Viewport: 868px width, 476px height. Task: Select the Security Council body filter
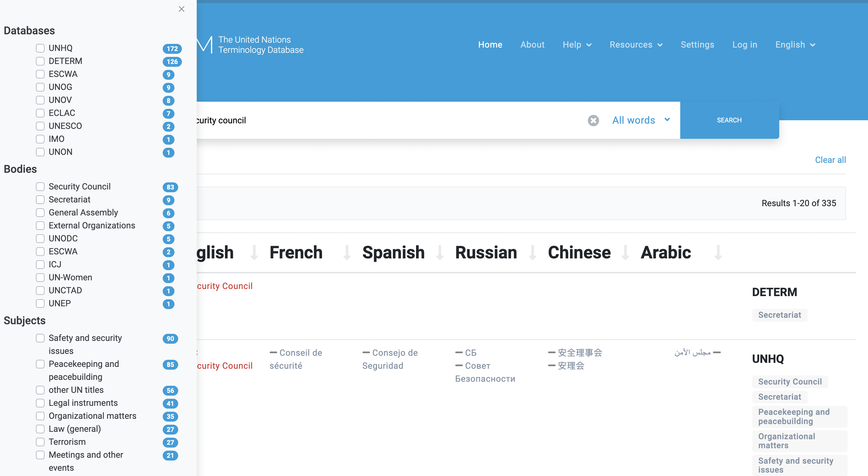point(40,187)
